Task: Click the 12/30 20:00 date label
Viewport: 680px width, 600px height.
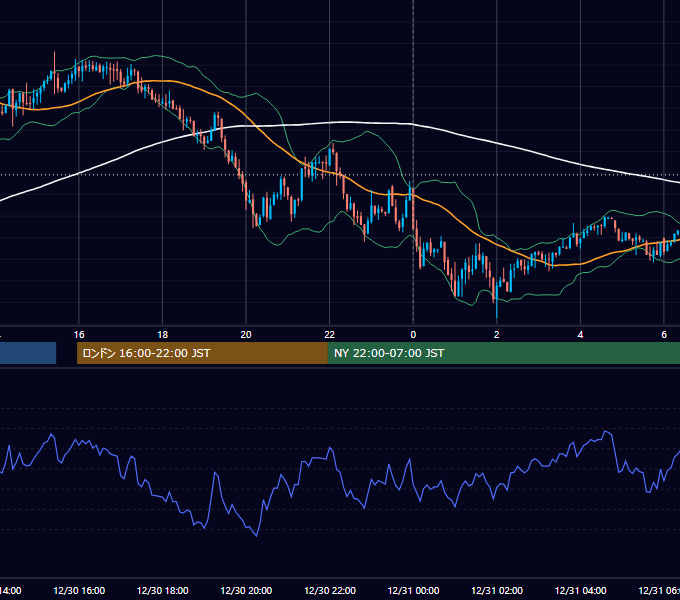Action: pyautogui.click(x=246, y=591)
